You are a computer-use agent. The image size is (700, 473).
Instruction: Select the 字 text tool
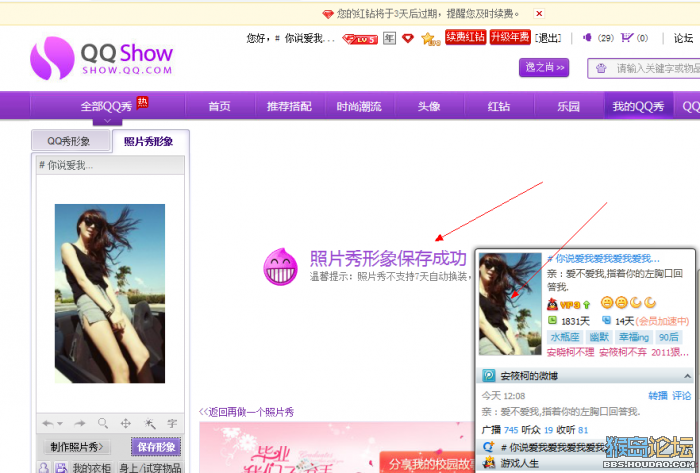tap(172, 423)
